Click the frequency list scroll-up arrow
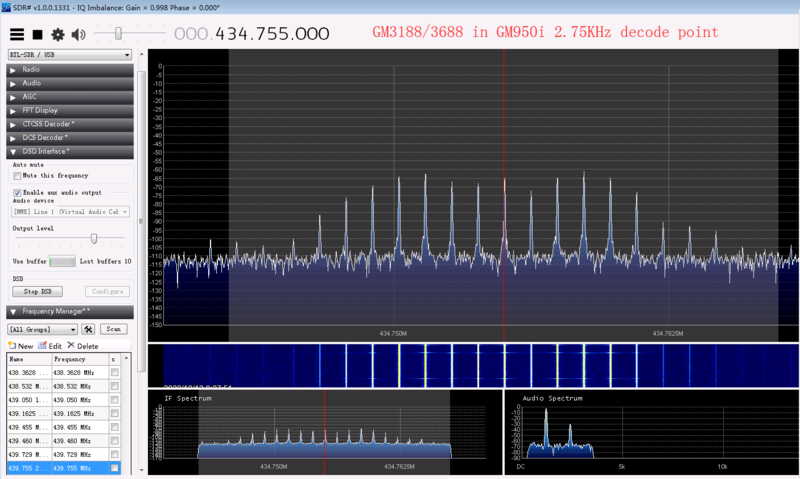The image size is (800, 479). pyautogui.click(x=126, y=358)
